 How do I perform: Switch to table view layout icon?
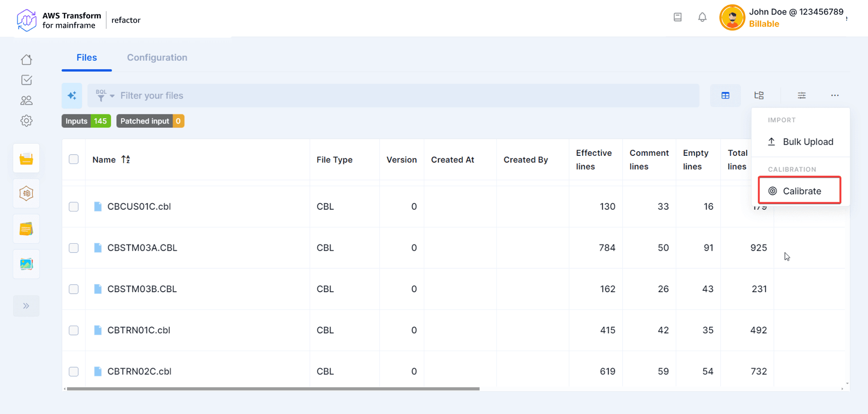tap(725, 95)
